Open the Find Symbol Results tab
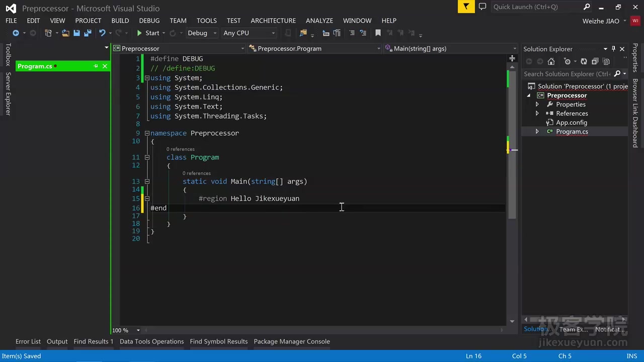Image resolution: width=644 pixels, height=362 pixels. tap(219, 341)
